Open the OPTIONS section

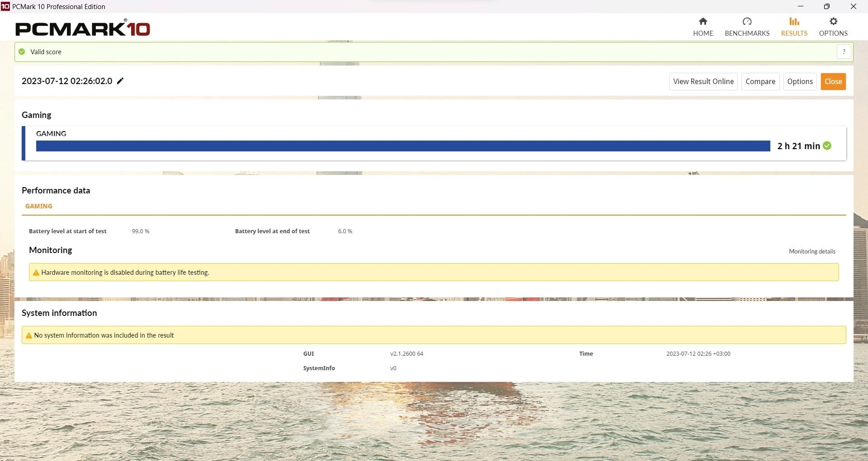[833, 27]
